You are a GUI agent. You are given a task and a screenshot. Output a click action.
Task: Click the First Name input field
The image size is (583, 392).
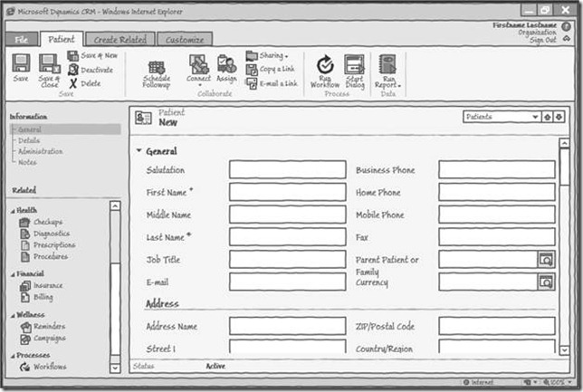click(x=287, y=192)
